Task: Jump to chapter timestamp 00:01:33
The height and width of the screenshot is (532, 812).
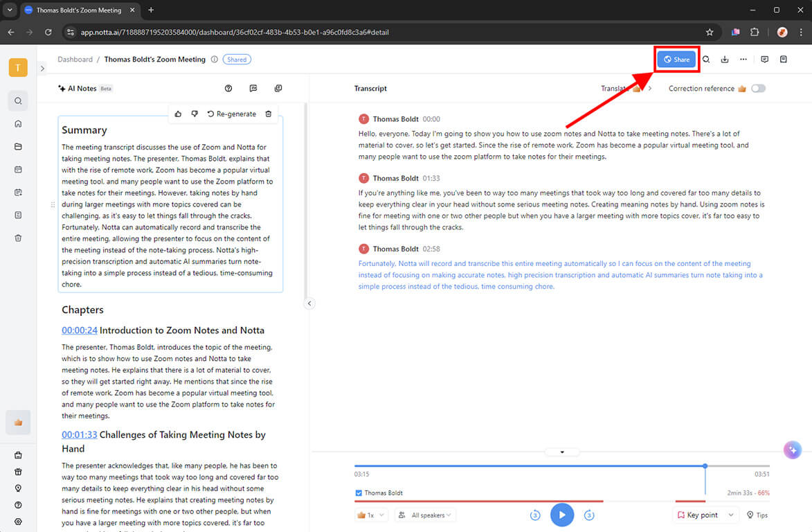Action: (79, 435)
